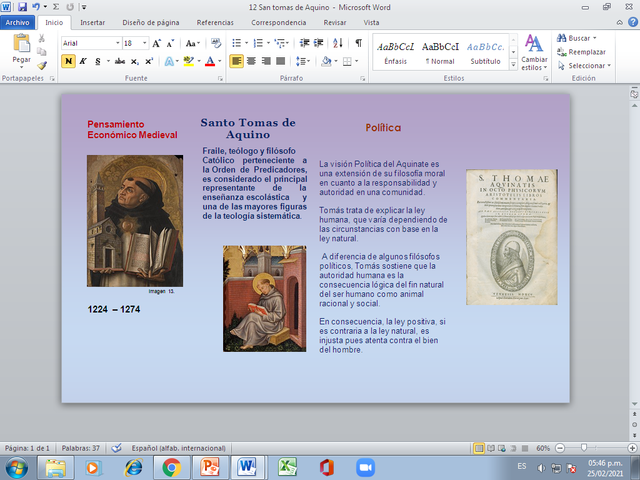Expand bullet list style dropdown

246,43
